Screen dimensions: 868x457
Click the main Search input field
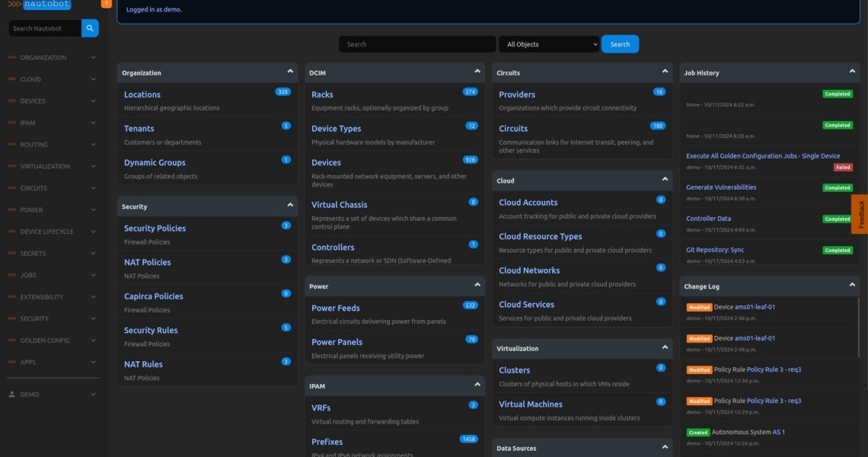(417, 44)
